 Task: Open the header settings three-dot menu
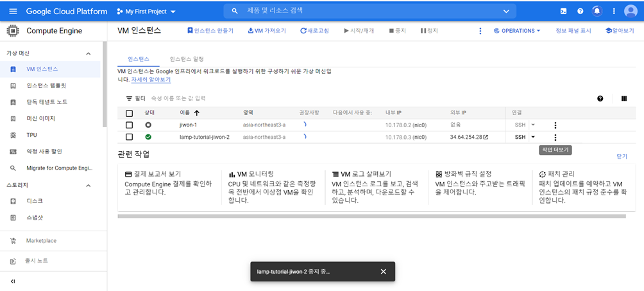[614, 11]
